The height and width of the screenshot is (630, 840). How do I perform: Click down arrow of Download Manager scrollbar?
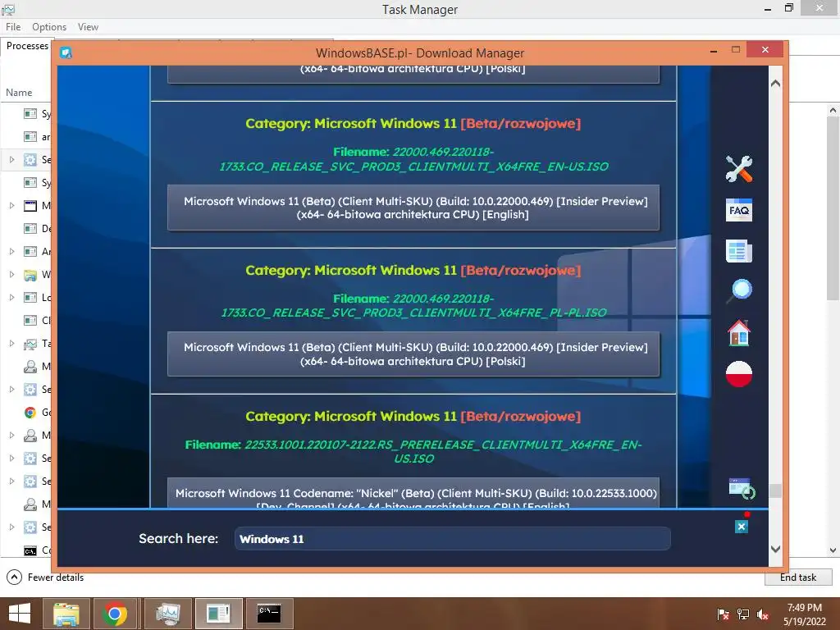pyautogui.click(x=775, y=549)
